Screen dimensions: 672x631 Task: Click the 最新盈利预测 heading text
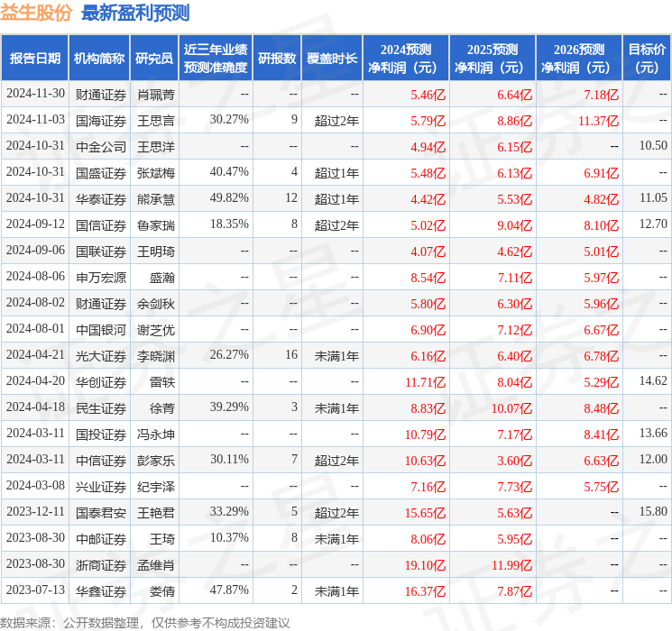point(135,13)
